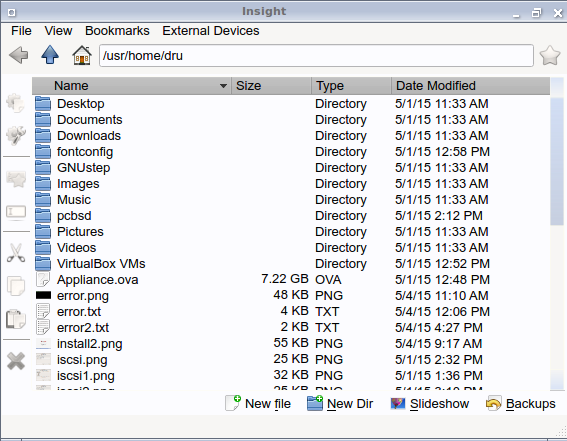Sort files by the Size column header
567x441 pixels.
click(x=271, y=86)
